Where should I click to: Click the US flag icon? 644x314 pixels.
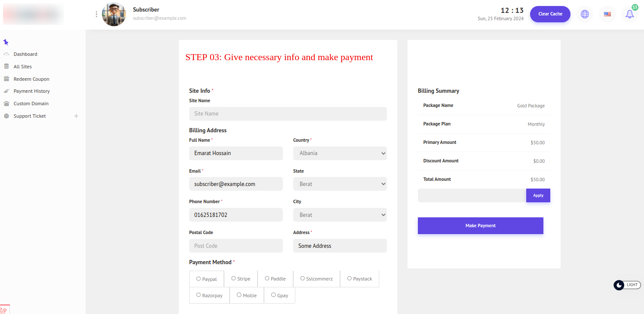[607, 14]
